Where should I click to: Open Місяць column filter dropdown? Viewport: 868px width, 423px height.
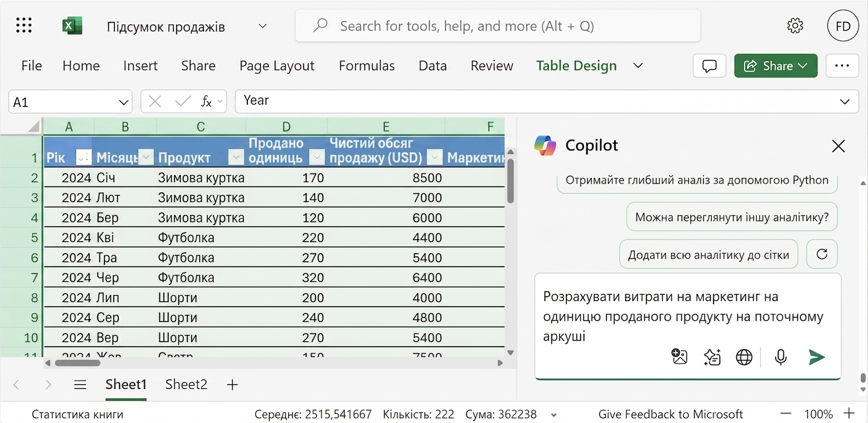point(146,157)
